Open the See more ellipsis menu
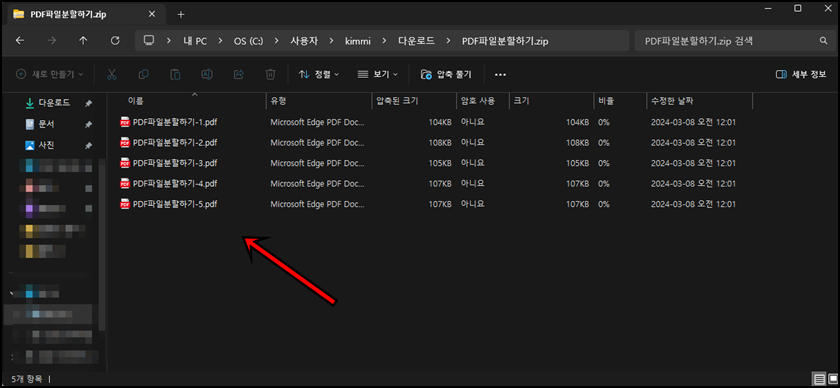This screenshot has width=840, height=388. [500, 74]
